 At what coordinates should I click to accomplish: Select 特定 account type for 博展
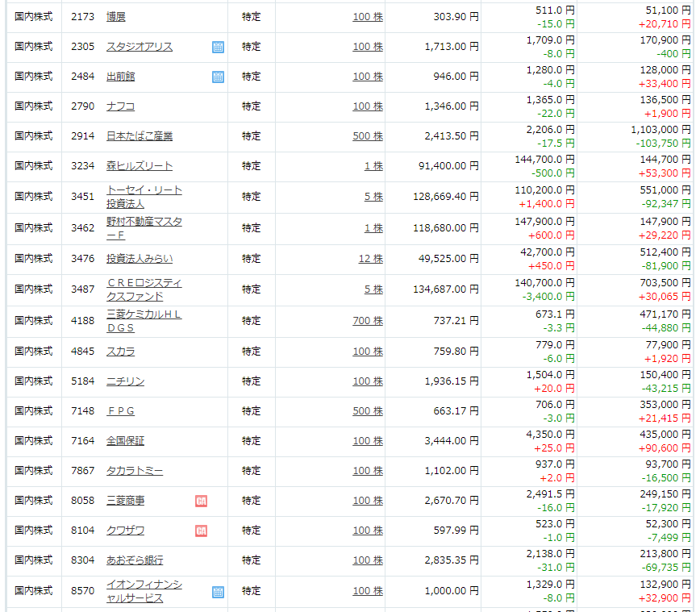(x=252, y=17)
